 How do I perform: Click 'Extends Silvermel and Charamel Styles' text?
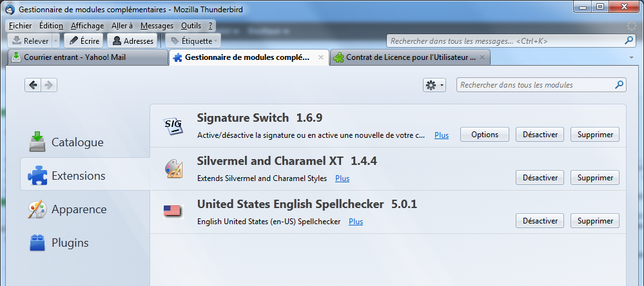click(x=262, y=178)
